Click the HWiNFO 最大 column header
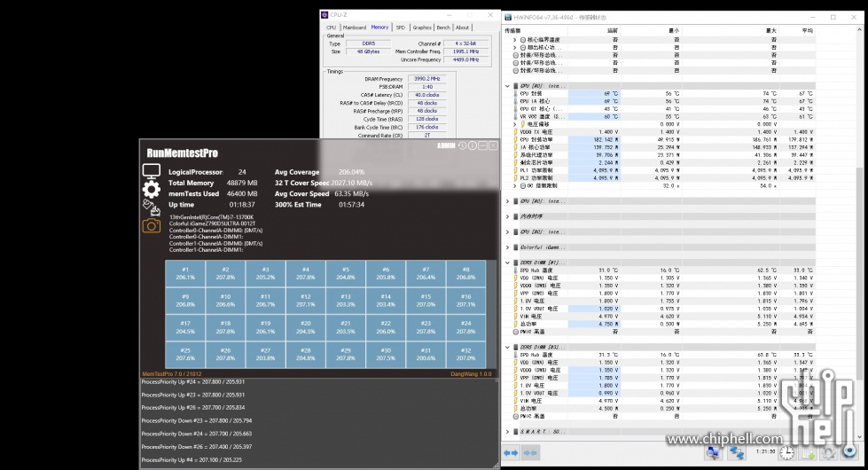 pyautogui.click(x=770, y=31)
